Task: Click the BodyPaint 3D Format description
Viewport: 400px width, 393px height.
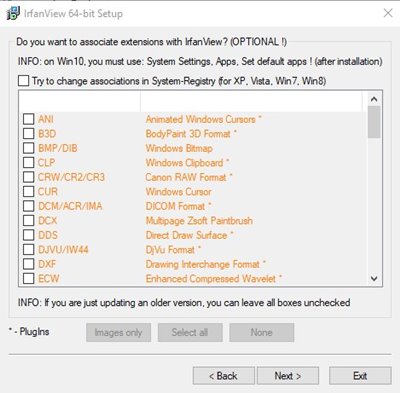Action: pos(191,134)
